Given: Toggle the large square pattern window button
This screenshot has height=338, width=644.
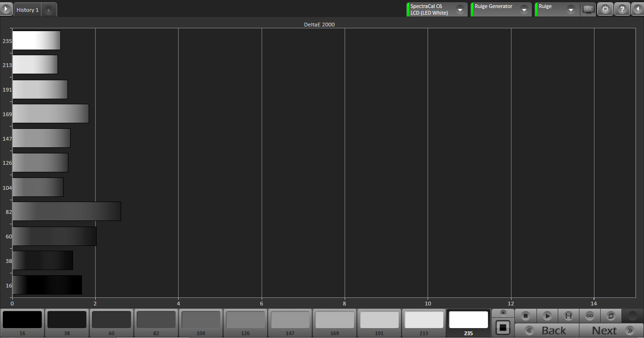Looking at the screenshot, I should coord(503,327).
